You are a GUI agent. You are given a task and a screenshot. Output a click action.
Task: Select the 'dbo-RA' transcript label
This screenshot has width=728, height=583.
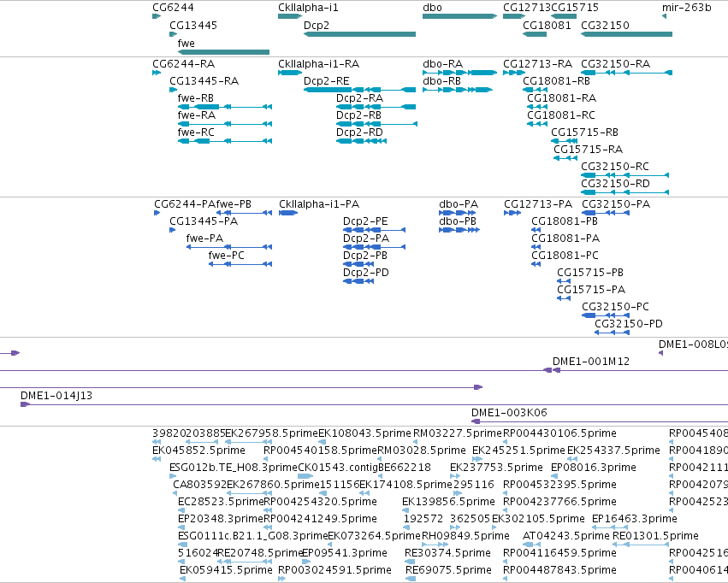pyautogui.click(x=442, y=64)
